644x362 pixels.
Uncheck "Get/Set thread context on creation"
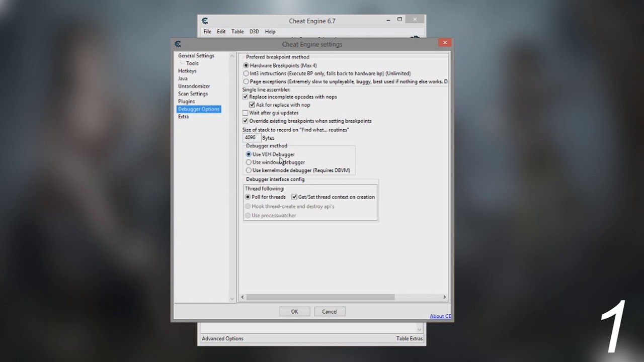294,197
